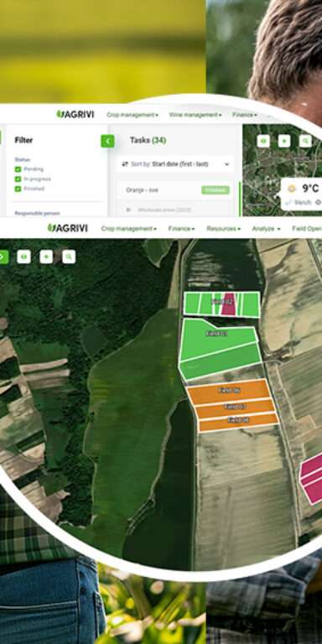322x644 pixels.
Task: Click the Finished status badge
Action: coord(216,190)
